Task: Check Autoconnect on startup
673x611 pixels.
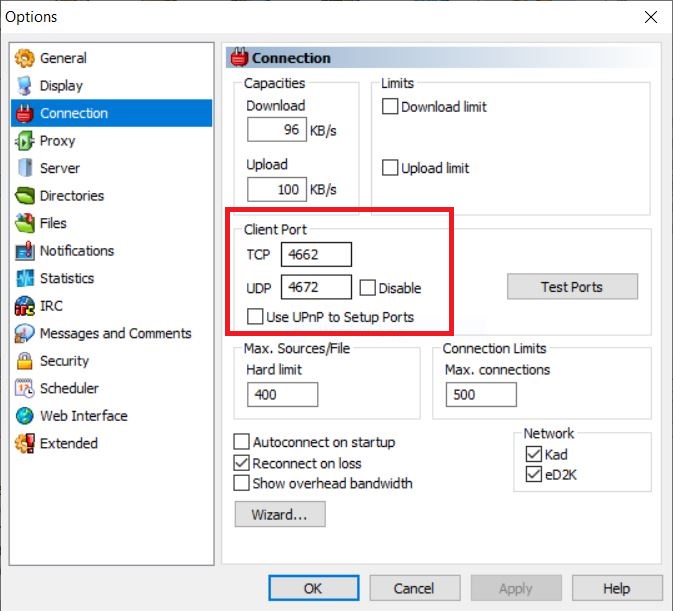Action: click(241, 442)
